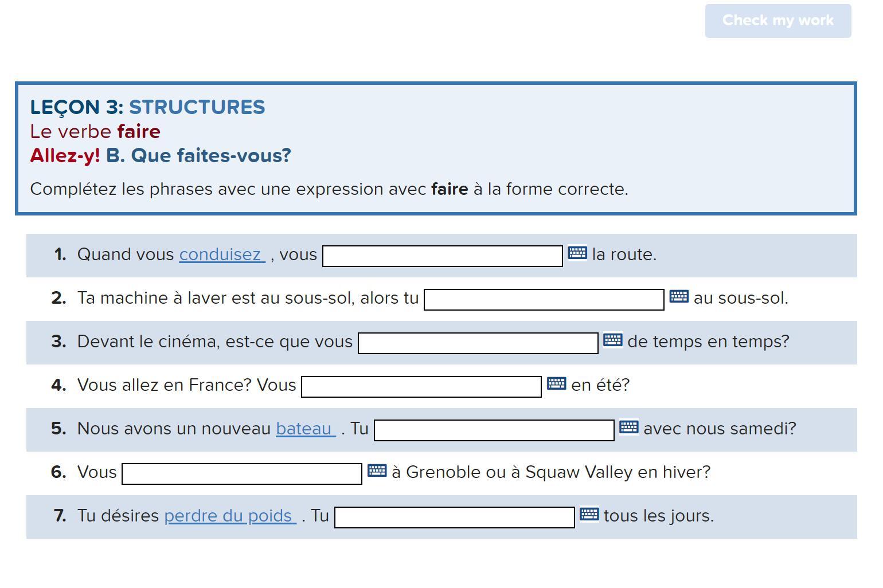Image resolution: width=883 pixels, height=588 pixels.
Task: Click the 'LEÇON 3: STRUCTURES' title
Action: [x=147, y=107]
